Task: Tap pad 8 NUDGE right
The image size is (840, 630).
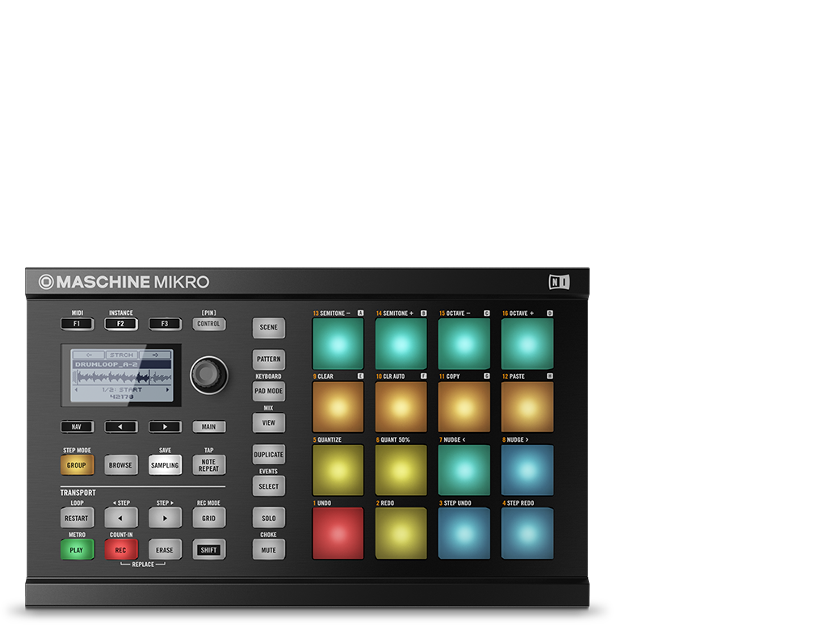Action: pyautogui.click(x=527, y=470)
